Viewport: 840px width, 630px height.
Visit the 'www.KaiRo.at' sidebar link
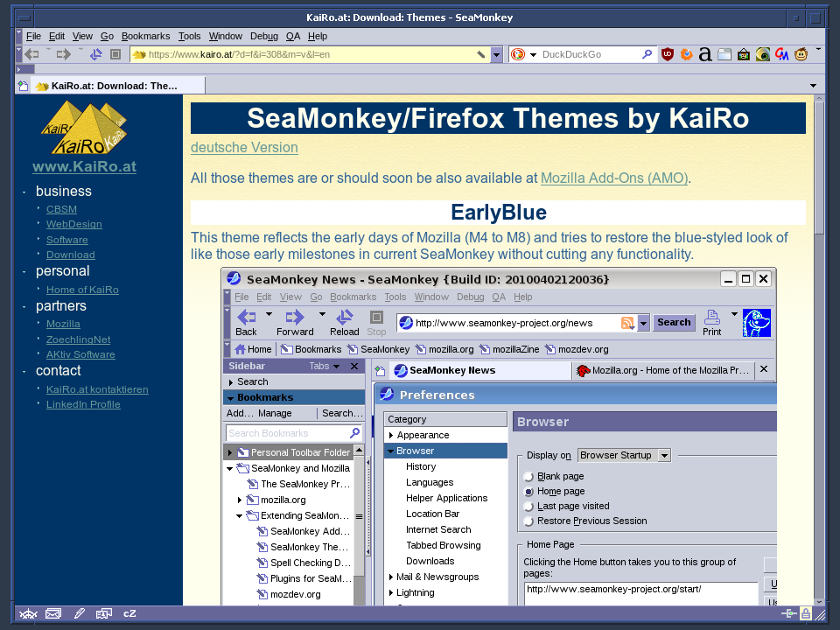(84, 166)
